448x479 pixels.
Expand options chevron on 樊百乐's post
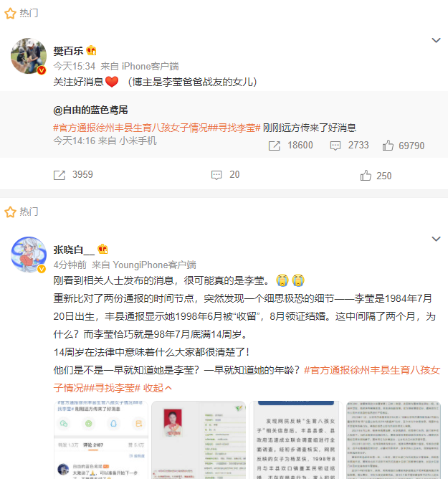pos(436,40)
